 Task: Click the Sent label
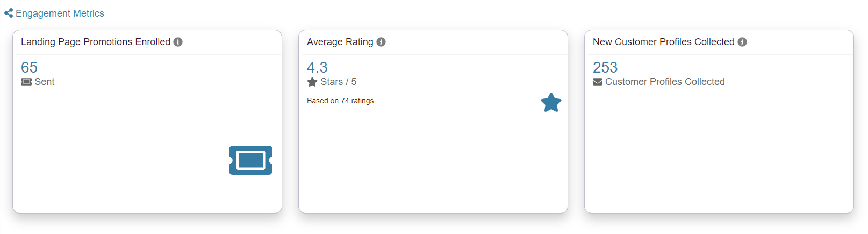(x=45, y=82)
